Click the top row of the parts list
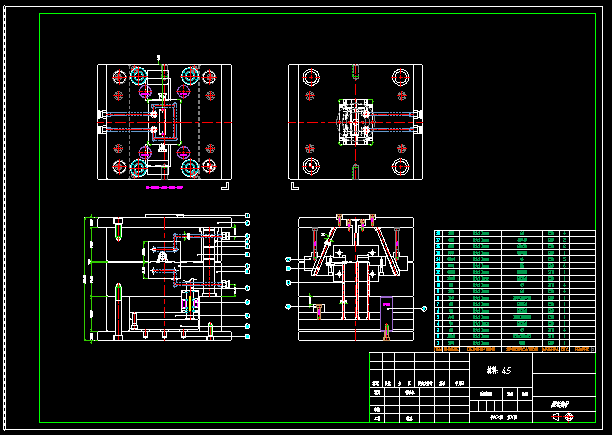 point(514,233)
